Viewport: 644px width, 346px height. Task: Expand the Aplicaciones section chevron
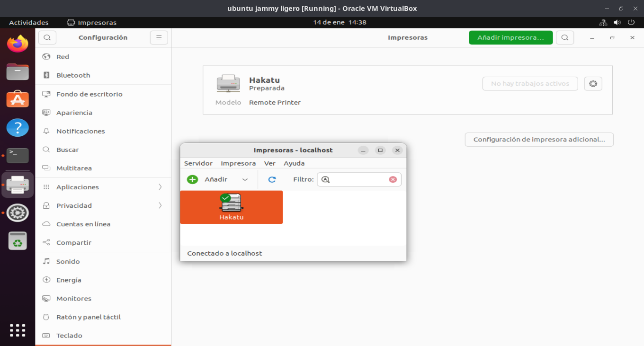(160, 187)
